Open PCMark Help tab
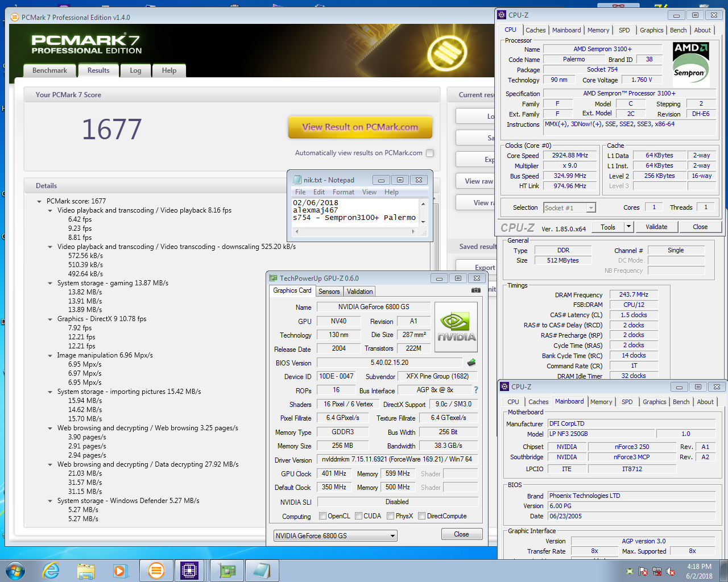This screenshot has width=728, height=582. [x=169, y=70]
